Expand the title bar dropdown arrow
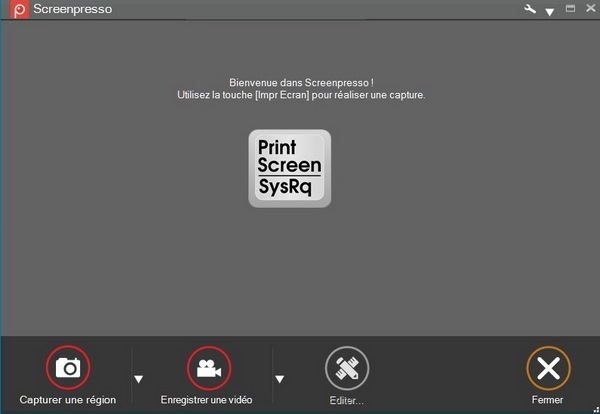This screenshot has height=414, width=600. (x=549, y=12)
